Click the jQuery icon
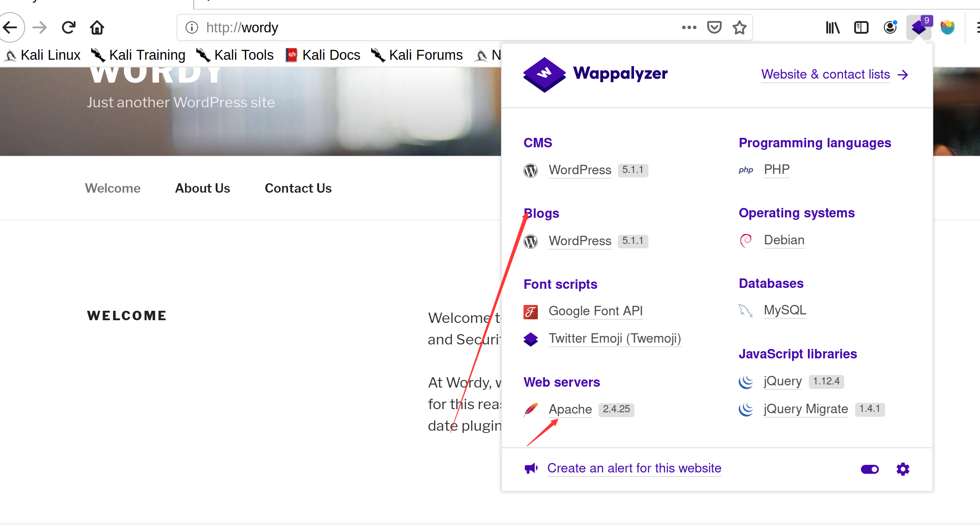980x525 pixels. click(746, 382)
